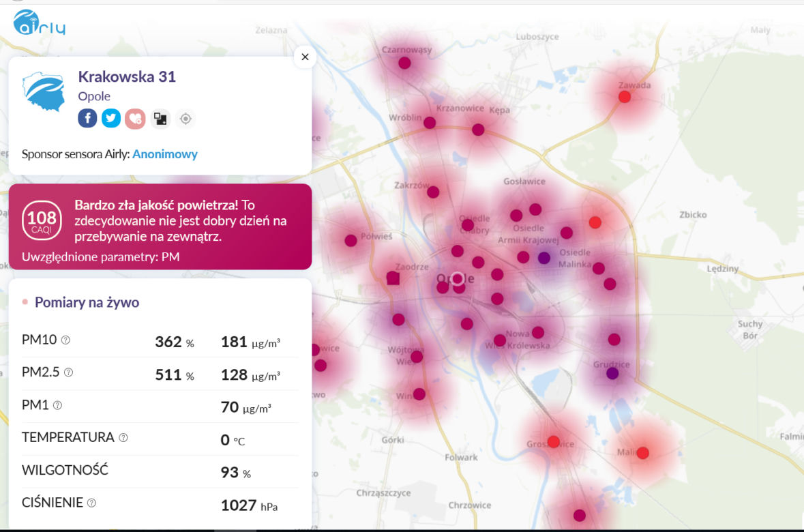Viewport: 804px width, 532px height.
Task: Select the red sensor marker at Zawada
Action: click(x=625, y=97)
